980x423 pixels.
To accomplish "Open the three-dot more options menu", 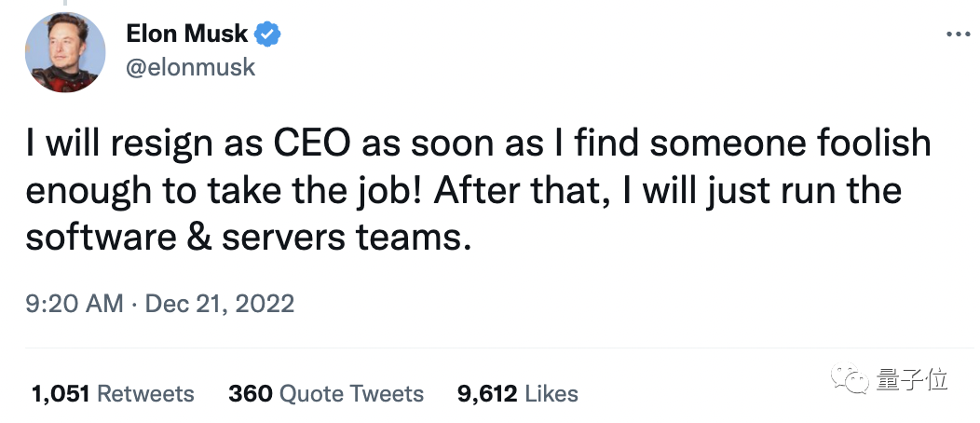I will pos(959,34).
